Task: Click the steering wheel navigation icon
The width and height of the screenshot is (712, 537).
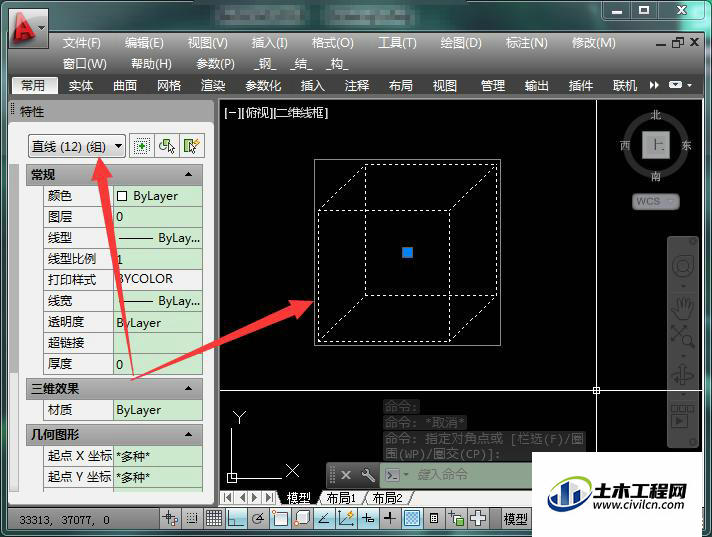Action: [x=682, y=266]
